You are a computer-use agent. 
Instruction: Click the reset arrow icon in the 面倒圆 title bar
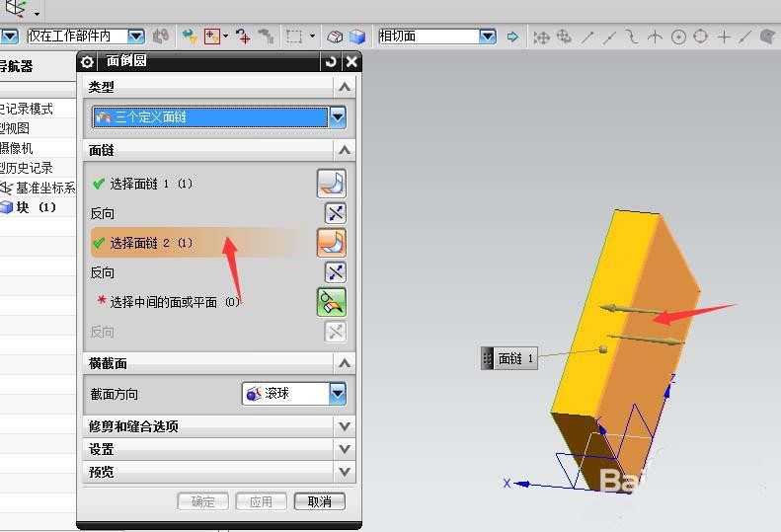331,62
